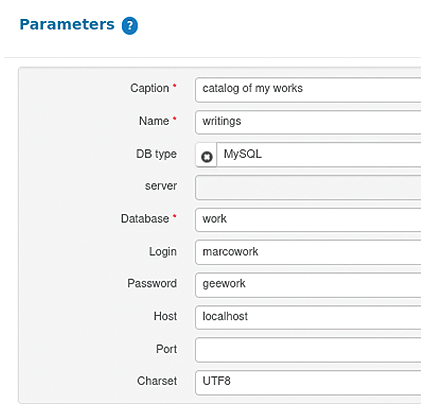Click the Host field label
Screen dimensions: 425x408
click(x=165, y=316)
